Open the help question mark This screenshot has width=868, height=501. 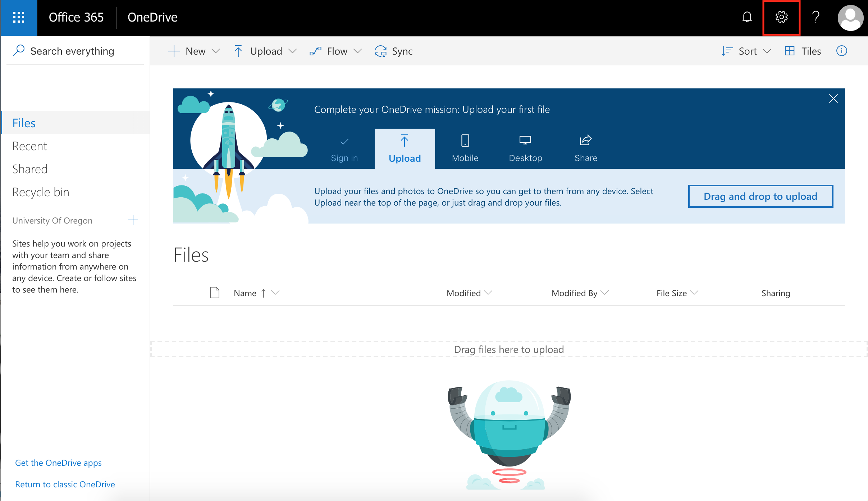click(x=816, y=17)
